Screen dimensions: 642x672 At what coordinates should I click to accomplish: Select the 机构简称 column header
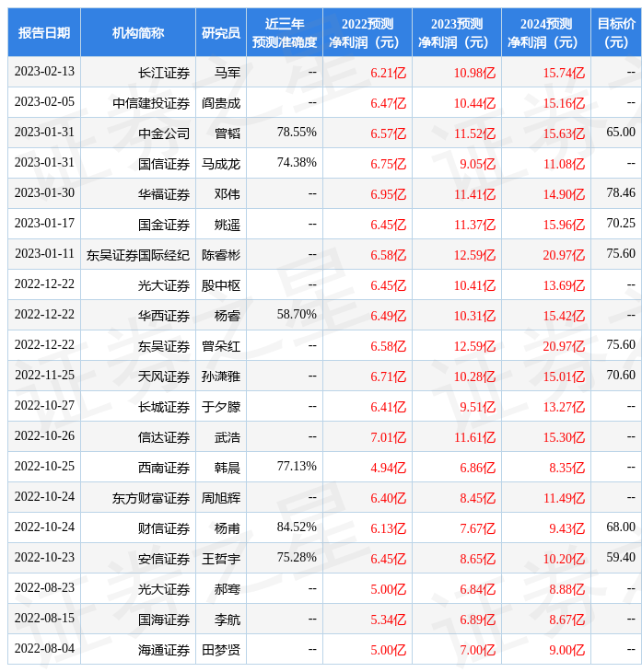click(x=138, y=33)
